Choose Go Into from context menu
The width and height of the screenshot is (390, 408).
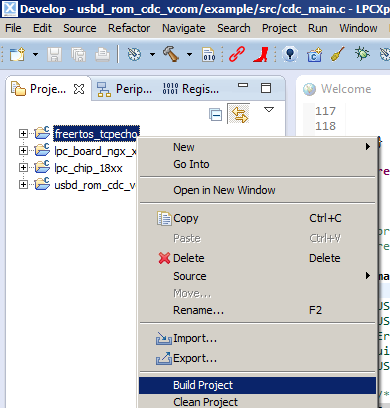click(x=257, y=164)
